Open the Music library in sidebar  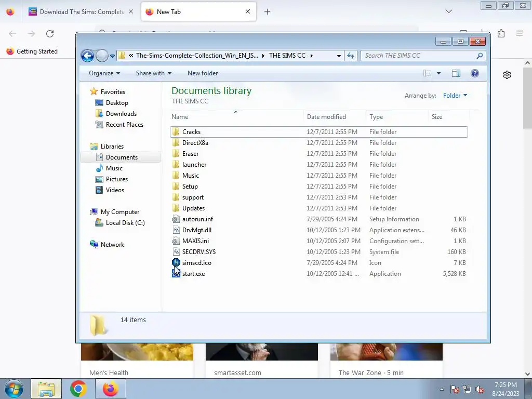[114, 168]
